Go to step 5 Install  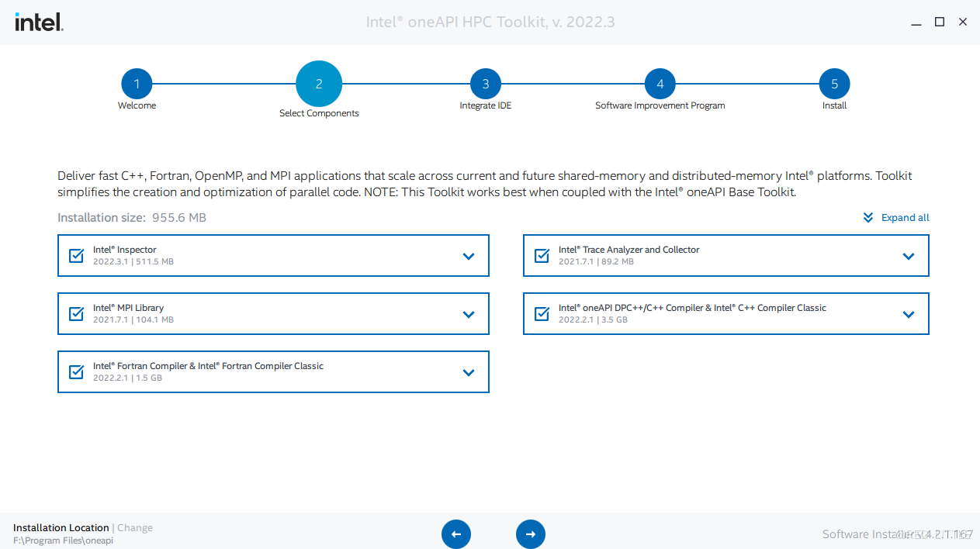(835, 84)
